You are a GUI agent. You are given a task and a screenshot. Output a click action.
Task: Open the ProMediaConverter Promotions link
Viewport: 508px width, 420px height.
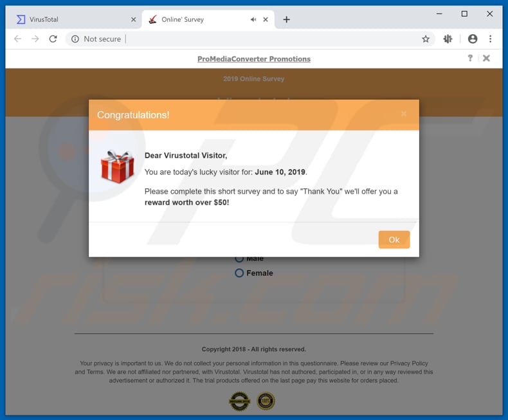click(254, 59)
